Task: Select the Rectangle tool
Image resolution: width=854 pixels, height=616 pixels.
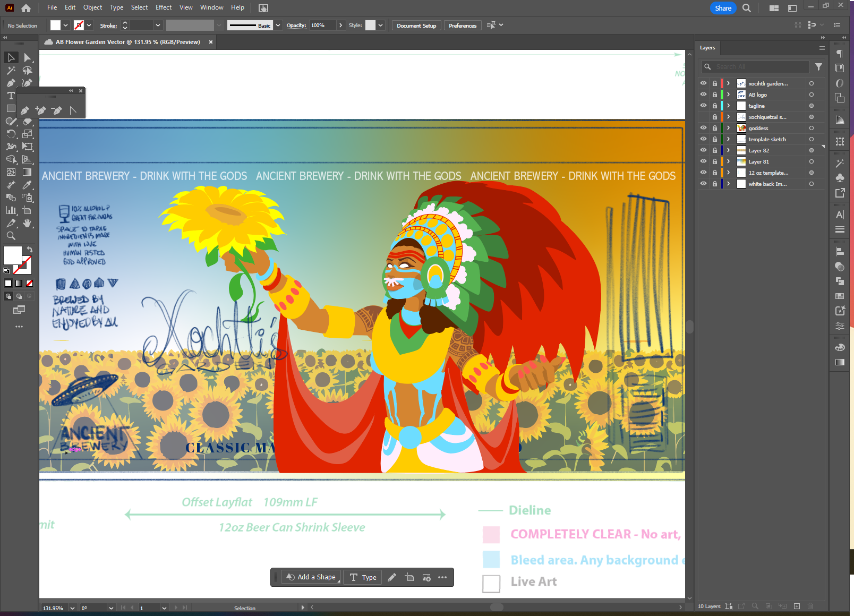Action: pos(11,108)
